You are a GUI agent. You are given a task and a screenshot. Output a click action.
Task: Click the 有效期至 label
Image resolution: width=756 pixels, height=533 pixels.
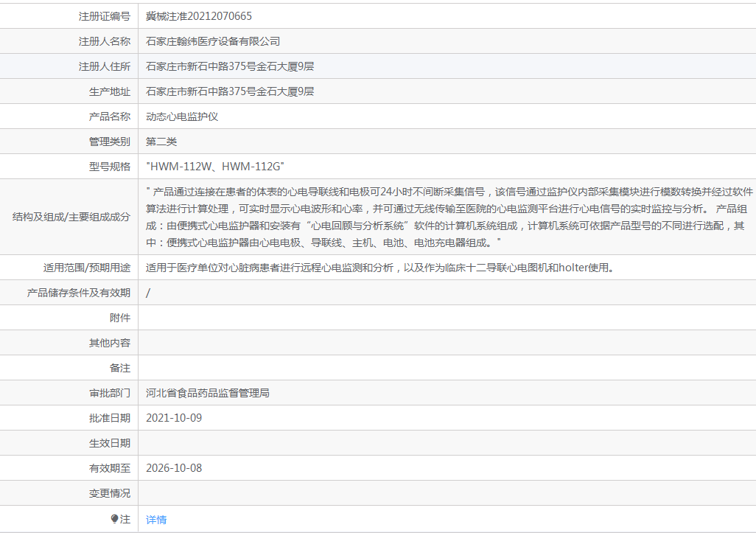110,468
